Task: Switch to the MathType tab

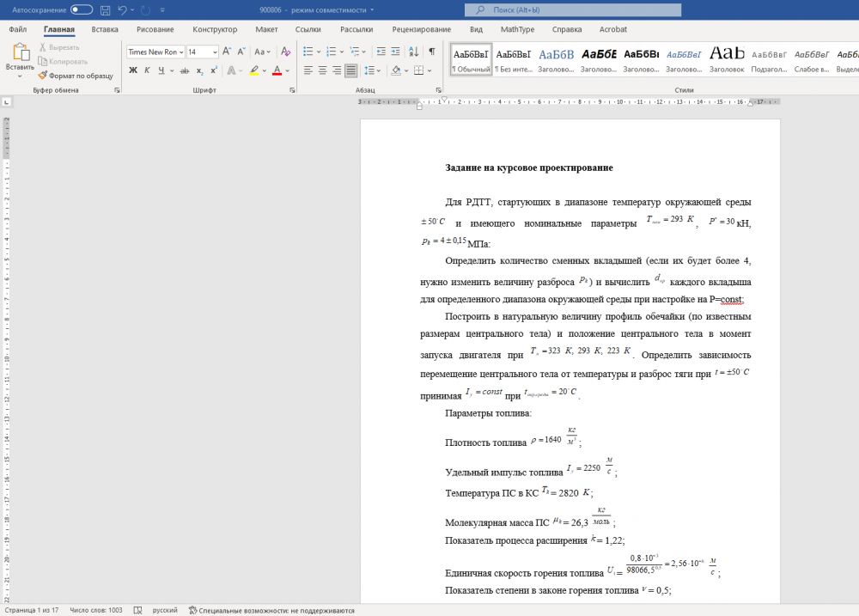Action: (x=517, y=29)
